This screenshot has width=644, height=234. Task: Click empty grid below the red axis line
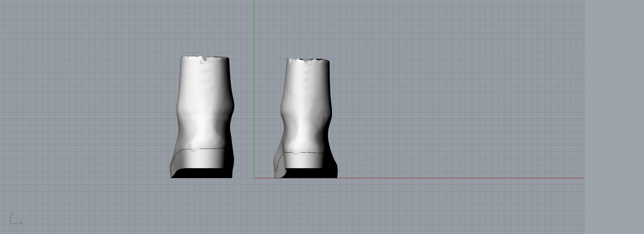pos(410,205)
